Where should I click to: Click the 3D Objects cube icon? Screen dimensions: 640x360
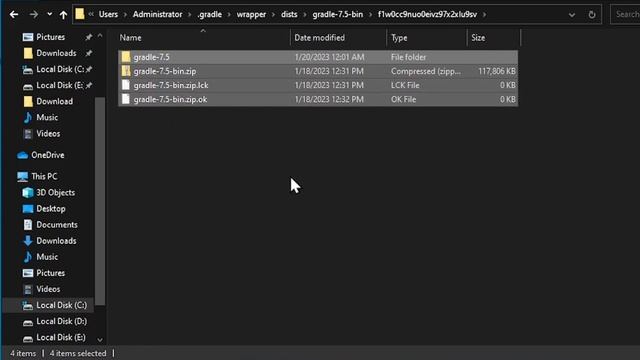pyautogui.click(x=28, y=193)
